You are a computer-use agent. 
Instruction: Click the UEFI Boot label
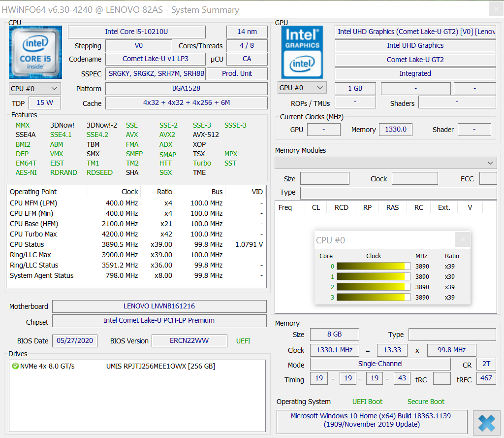(x=367, y=402)
